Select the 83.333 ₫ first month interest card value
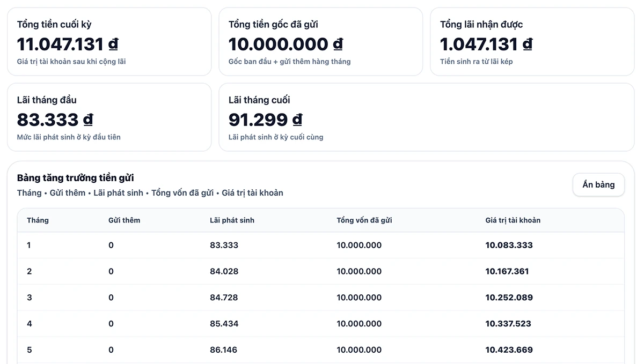Screen dimensions: 644x364 tap(55, 120)
